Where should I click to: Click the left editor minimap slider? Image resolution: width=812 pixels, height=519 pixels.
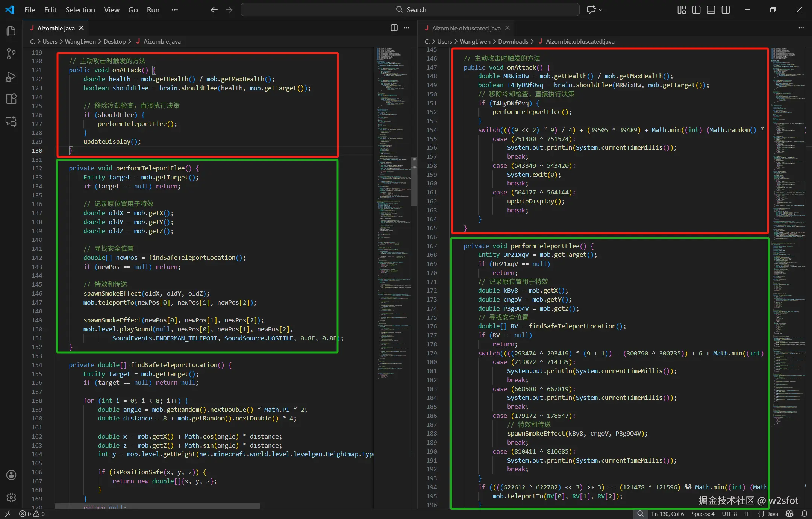414,182
